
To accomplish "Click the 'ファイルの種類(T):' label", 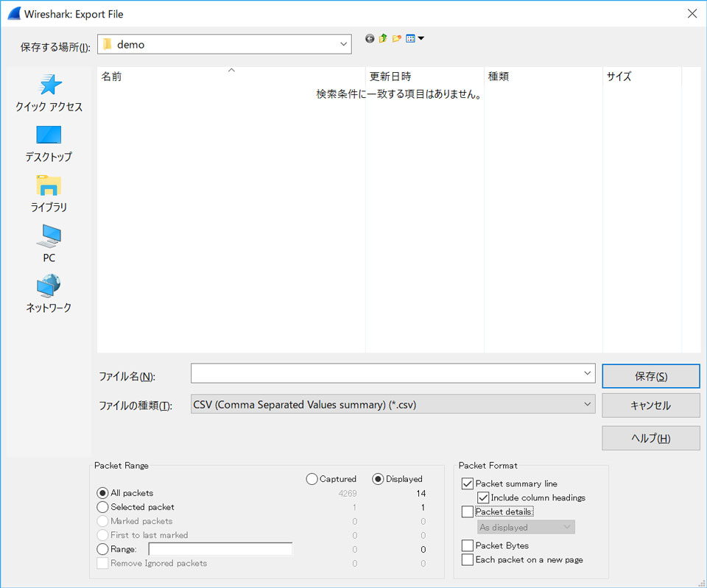I will (136, 405).
